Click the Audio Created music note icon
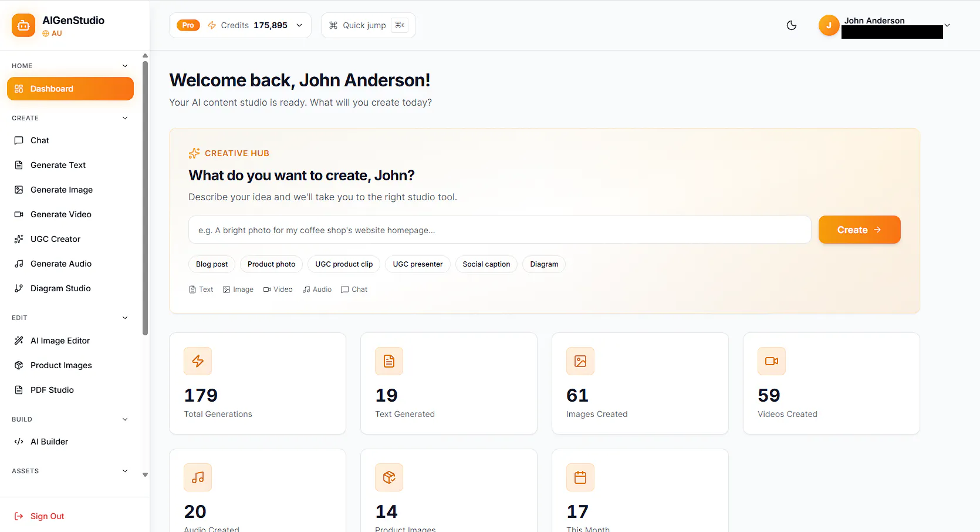Screen dimensions: 980x532 click(198, 477)
